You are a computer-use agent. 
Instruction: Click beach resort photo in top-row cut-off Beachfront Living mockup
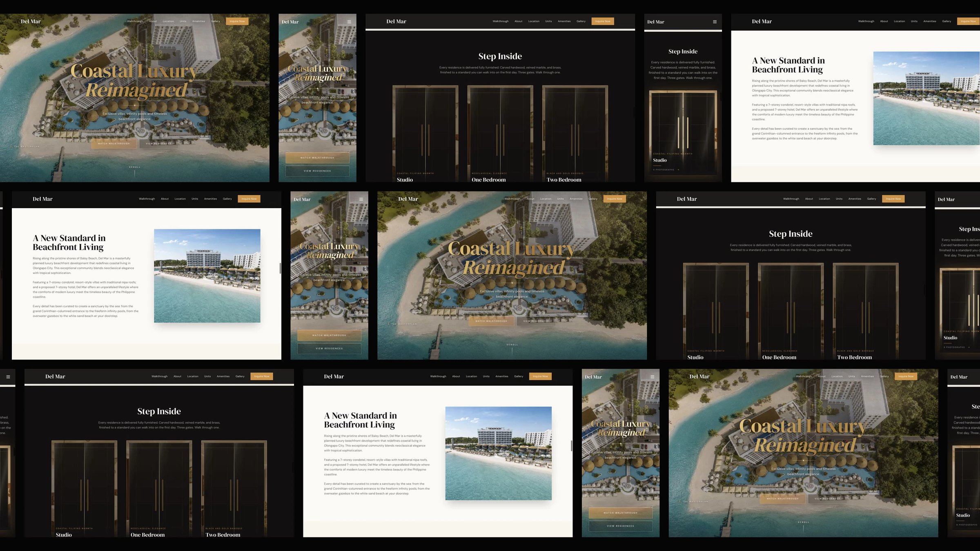click(x=927, y=98)
